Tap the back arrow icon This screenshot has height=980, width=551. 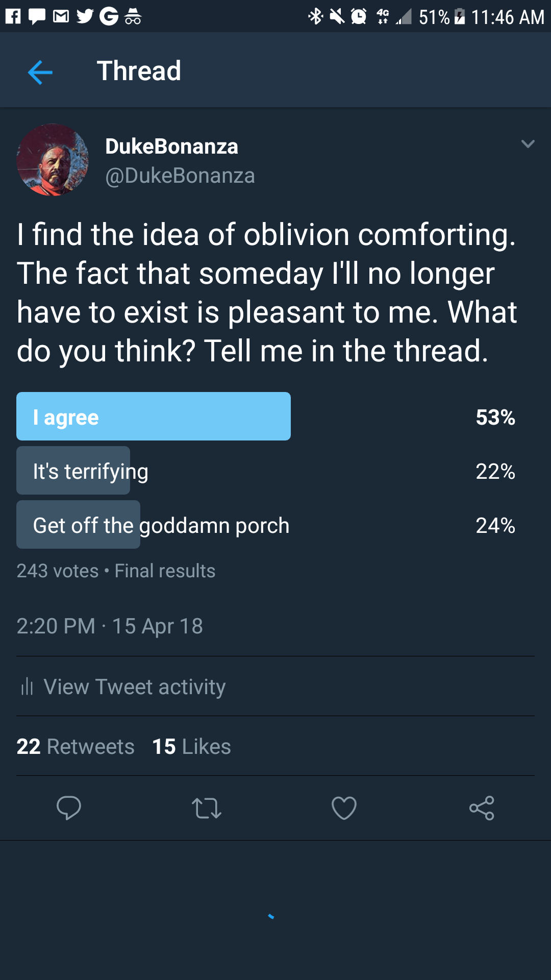(40, 71)
